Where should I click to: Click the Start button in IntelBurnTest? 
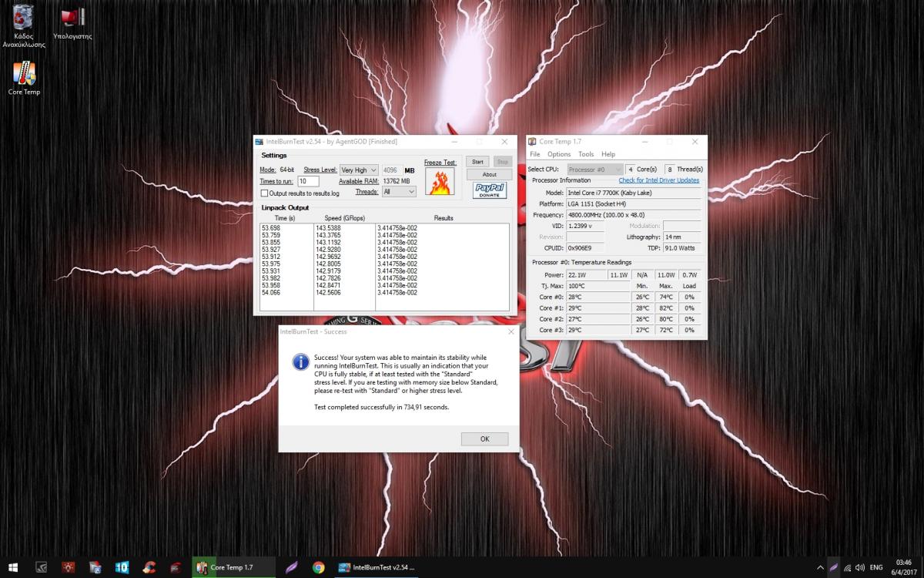[x=477, y=162]
